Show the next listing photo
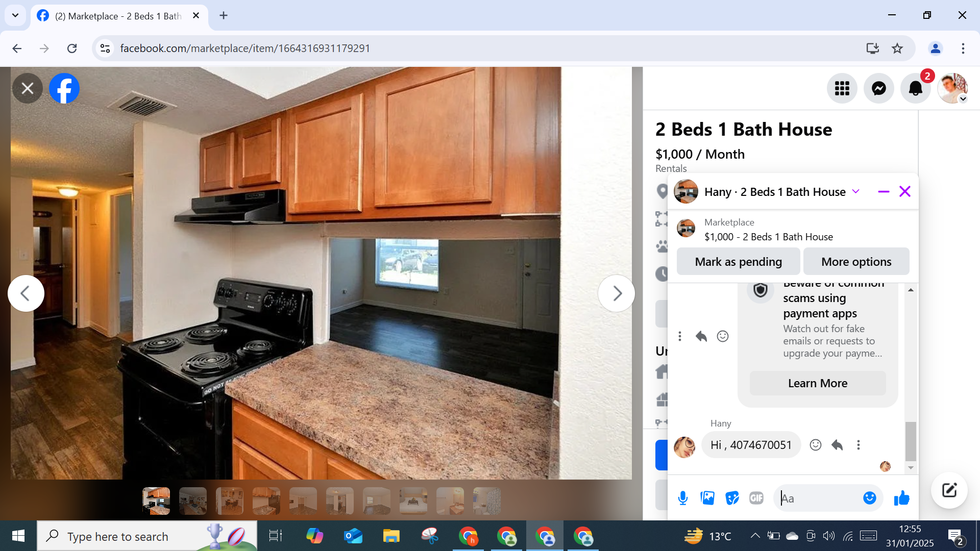Screen dimensions: 980x551 pos(617,293)
